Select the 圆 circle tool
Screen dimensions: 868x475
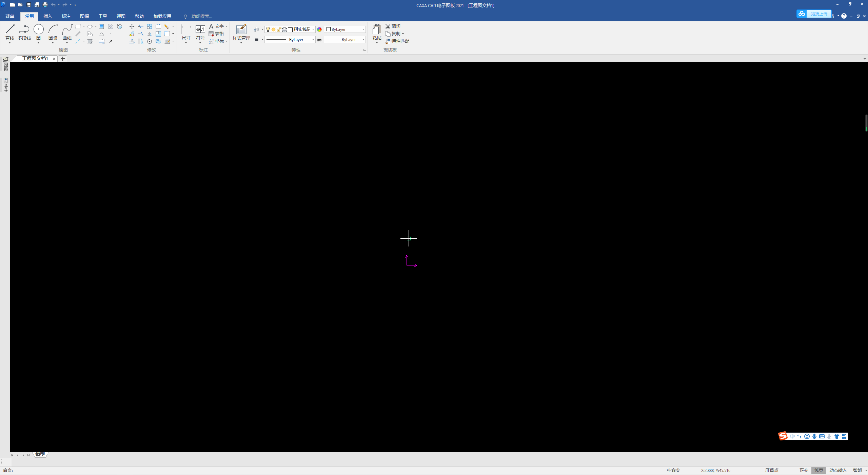click(39, 33)
